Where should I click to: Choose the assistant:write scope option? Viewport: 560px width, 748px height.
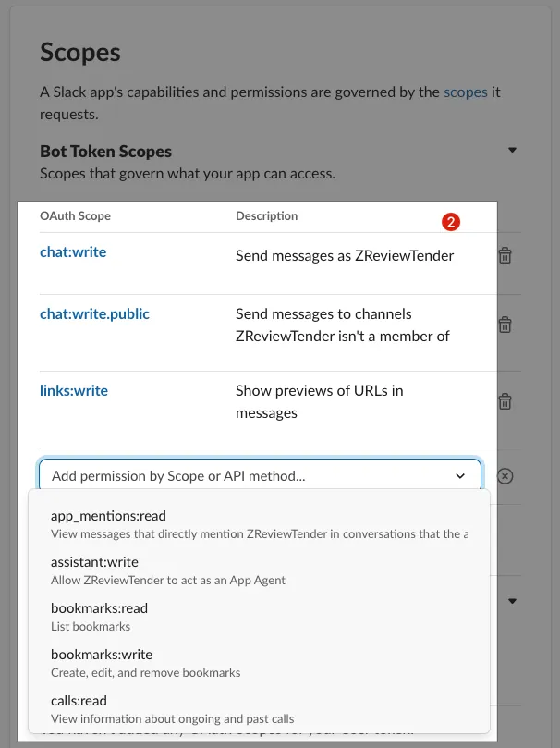click(x=259, y=570)
